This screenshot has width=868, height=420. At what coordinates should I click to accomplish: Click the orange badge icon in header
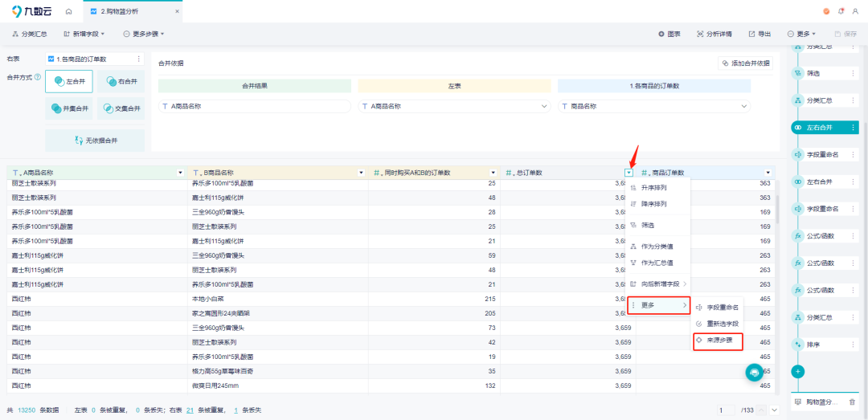pos(826,11)
